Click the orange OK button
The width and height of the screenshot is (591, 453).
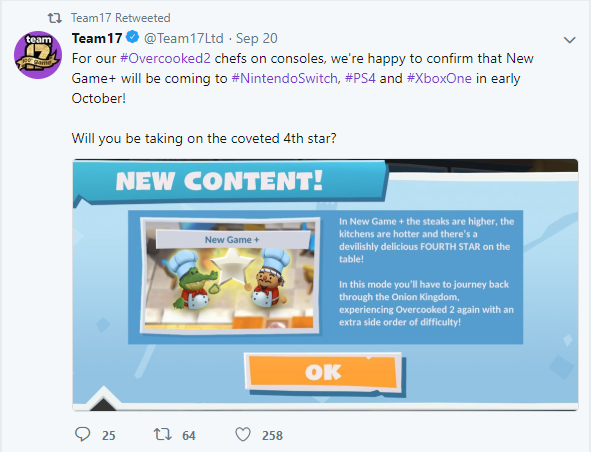click(323, 372)
